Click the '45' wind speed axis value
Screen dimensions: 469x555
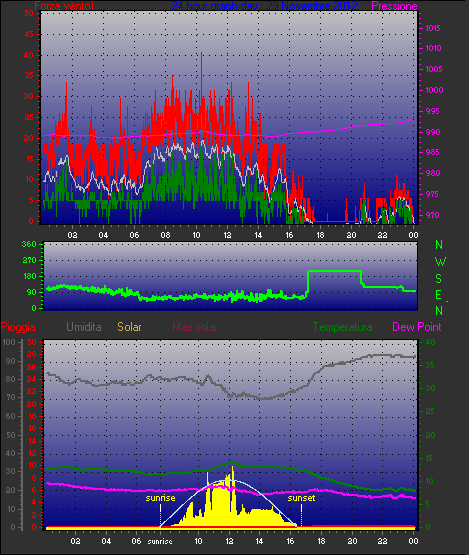(x=29, y=34)
